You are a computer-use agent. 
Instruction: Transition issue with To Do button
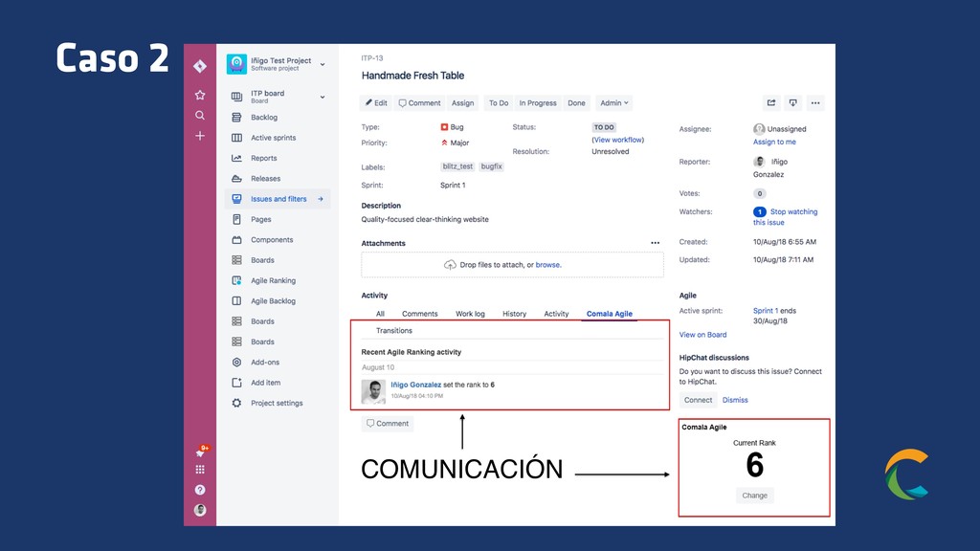[498, 103]
